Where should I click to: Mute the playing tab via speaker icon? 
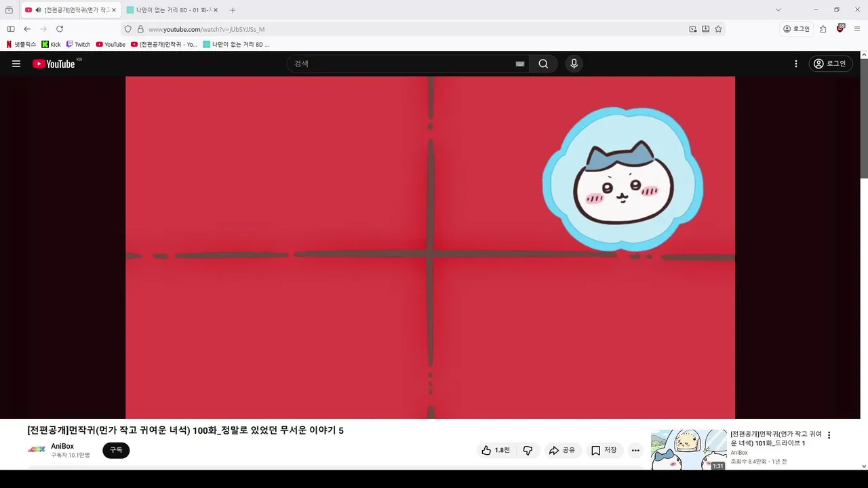point(38,10)
